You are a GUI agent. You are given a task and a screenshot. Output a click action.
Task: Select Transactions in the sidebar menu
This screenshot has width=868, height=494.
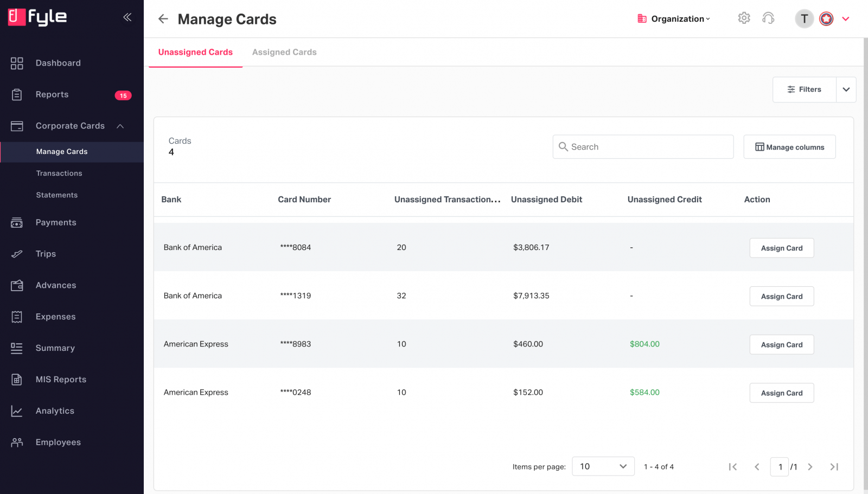point(59,173)
